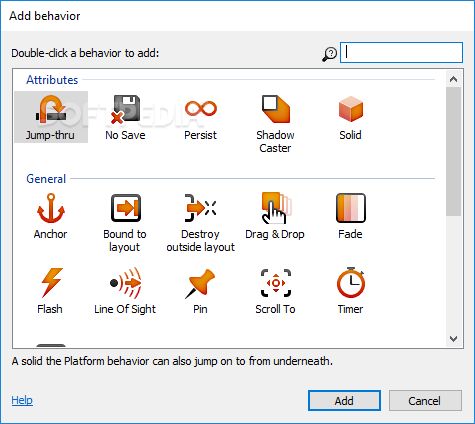
Task: Open the Help link
Action: [x=22, y=400]
